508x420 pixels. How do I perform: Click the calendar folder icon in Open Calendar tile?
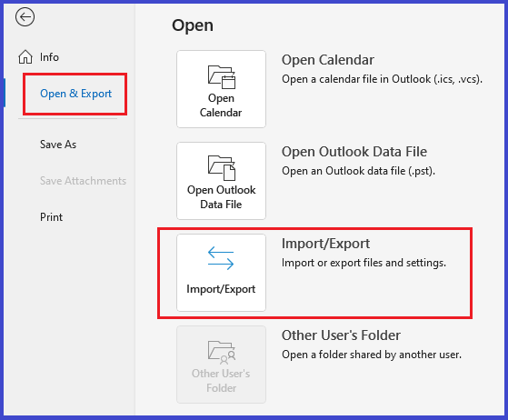[x=221, y=76]
